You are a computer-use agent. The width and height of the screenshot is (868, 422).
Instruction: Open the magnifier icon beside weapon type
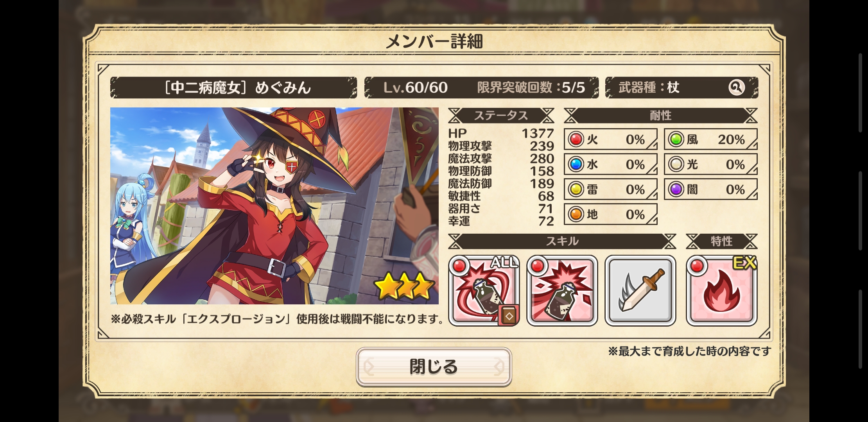pos(737,88)
